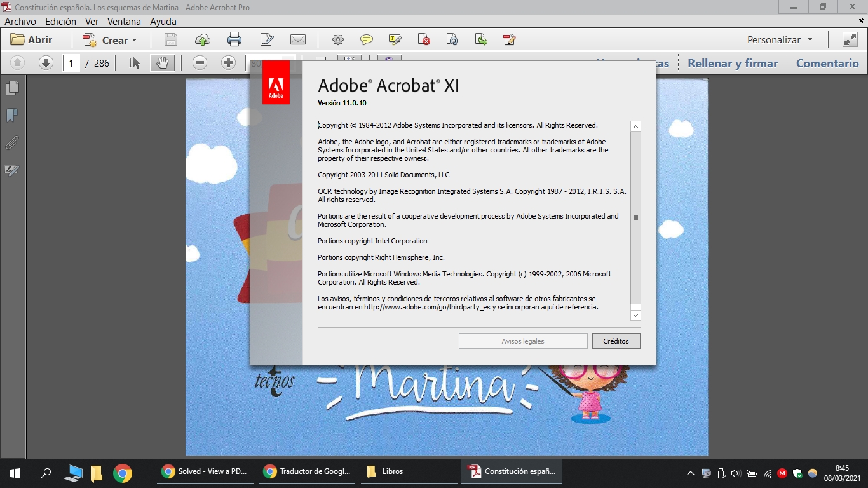Click the sign document pen icon
This screenshot has width=868, height=488.
point(509,40)
